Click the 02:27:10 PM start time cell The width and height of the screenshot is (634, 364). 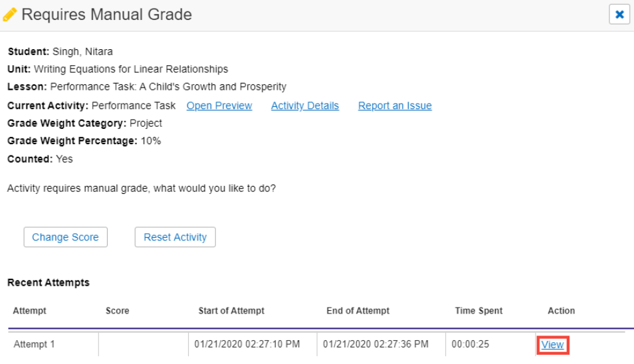point(247,345)
